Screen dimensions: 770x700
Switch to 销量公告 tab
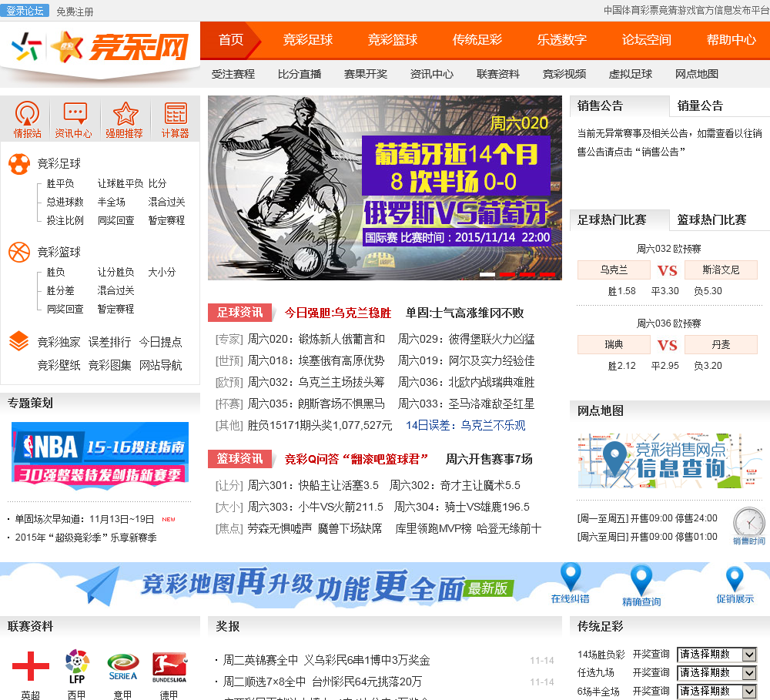point(700,106)
